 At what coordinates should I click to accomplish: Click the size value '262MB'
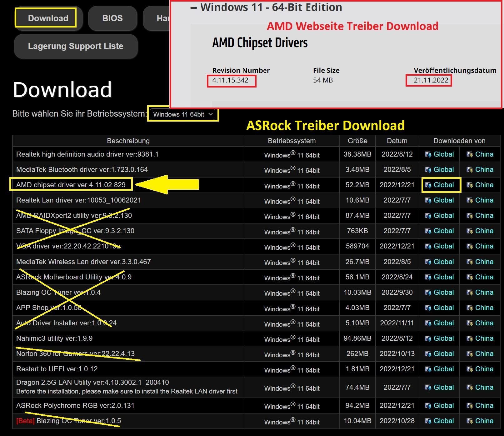click(357, 354)
